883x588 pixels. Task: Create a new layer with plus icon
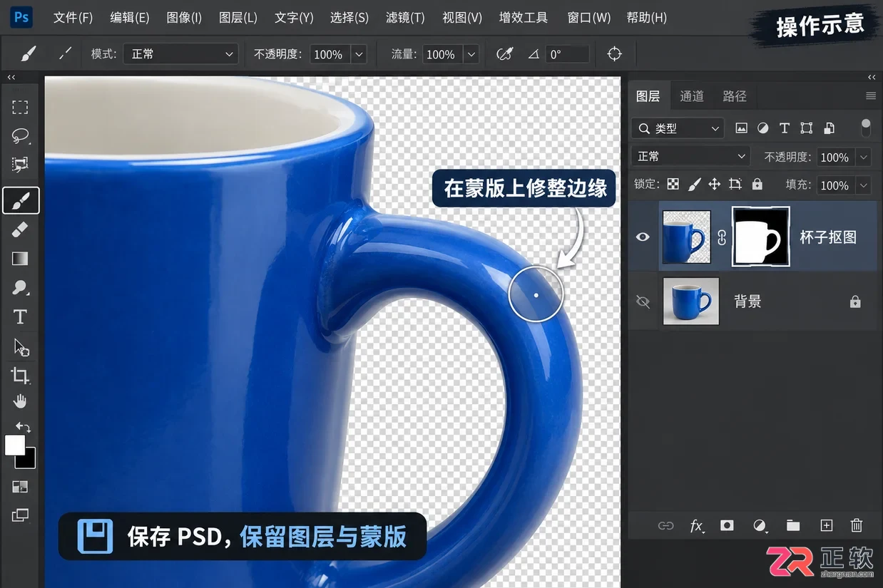tap(826, 525)
